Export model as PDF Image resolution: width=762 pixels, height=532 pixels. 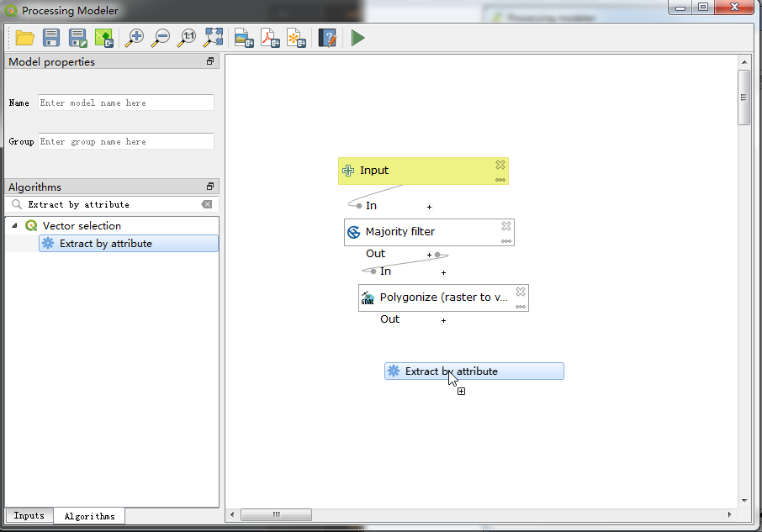270,38
